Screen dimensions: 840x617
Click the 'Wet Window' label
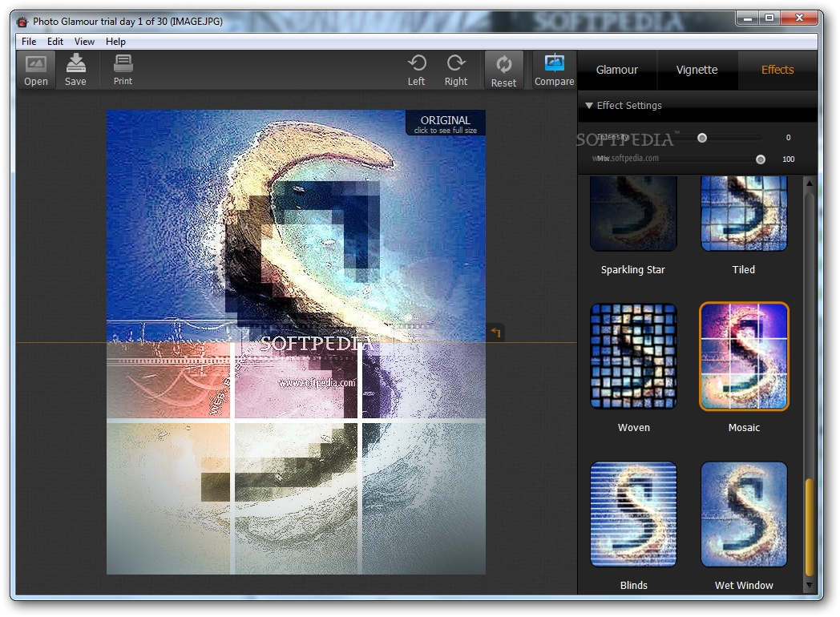(x=744, y=586)
